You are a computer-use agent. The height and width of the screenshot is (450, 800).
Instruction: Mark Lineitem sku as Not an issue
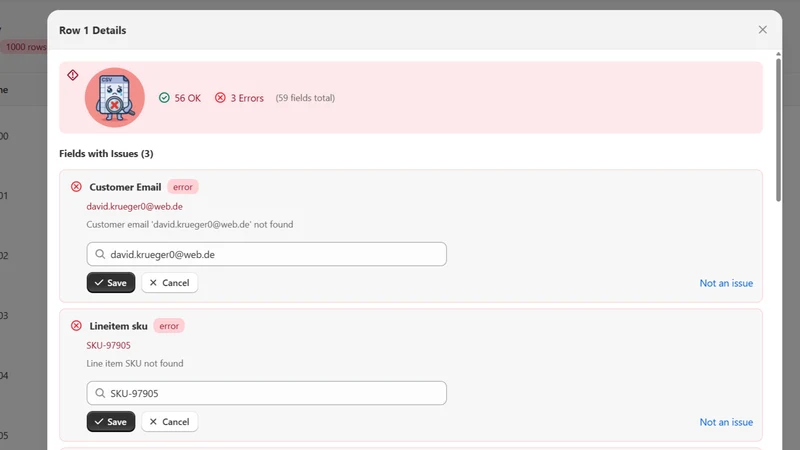click(x=726, y=422)
